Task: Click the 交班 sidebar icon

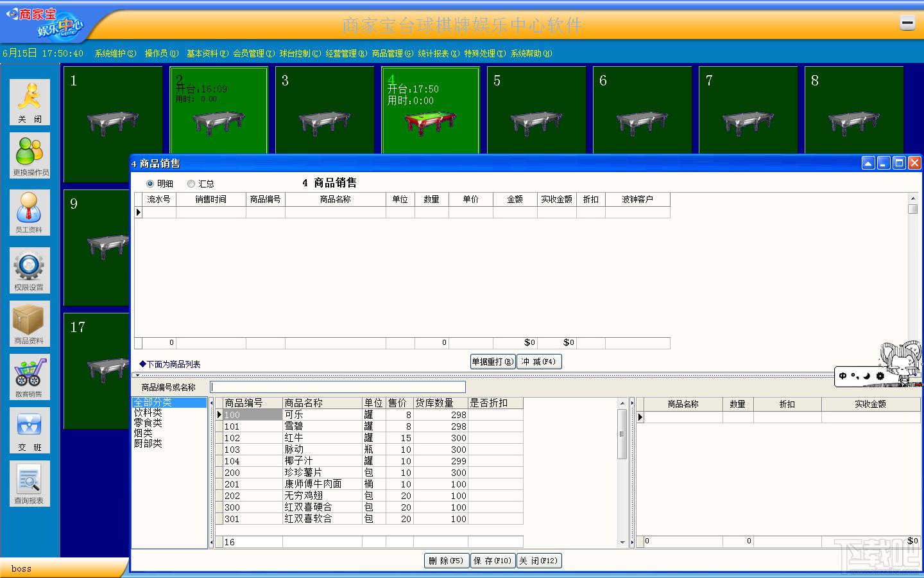Action: click(x=30, y=430)
